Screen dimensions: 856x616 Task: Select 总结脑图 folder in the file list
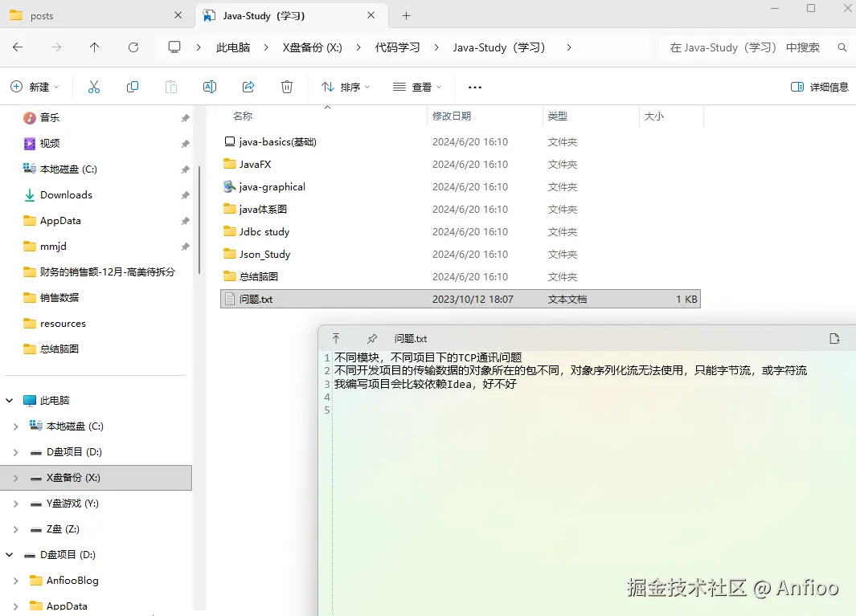[x=461, y=276]
